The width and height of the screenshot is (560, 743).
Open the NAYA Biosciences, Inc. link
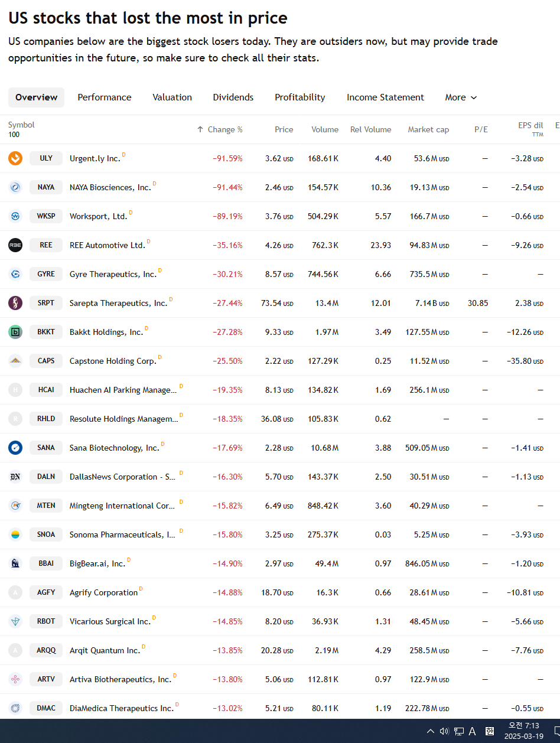point(110,187)
